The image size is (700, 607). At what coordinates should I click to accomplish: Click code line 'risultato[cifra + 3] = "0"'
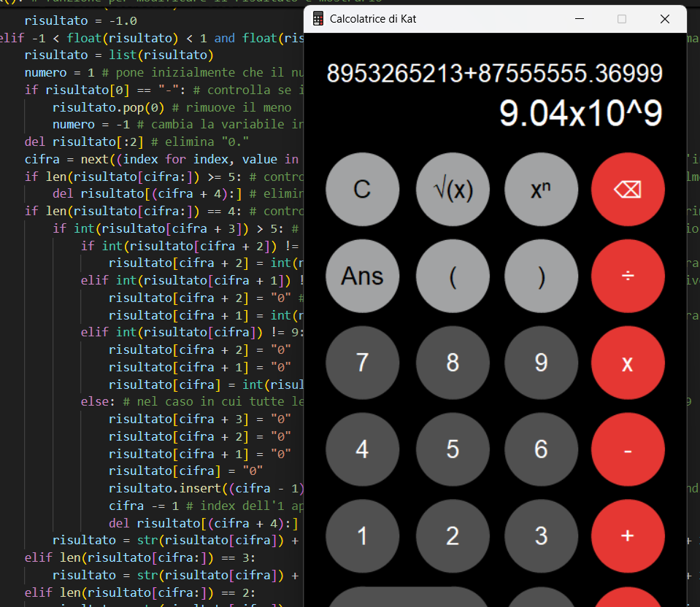point(200,419)
